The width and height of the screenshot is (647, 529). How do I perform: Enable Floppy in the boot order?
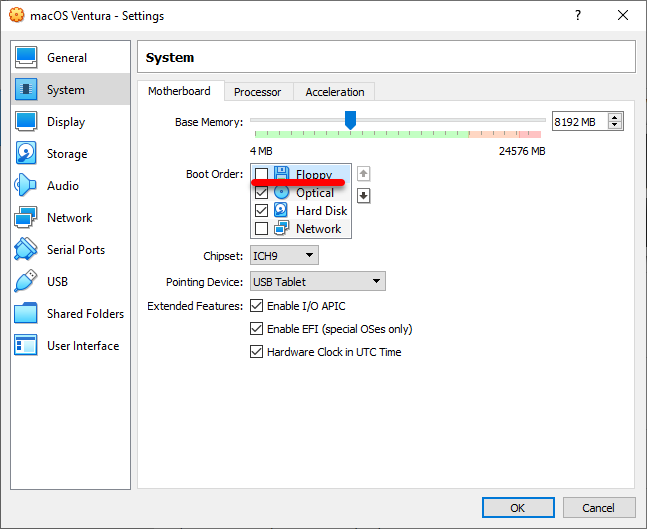tap(261, 173)
